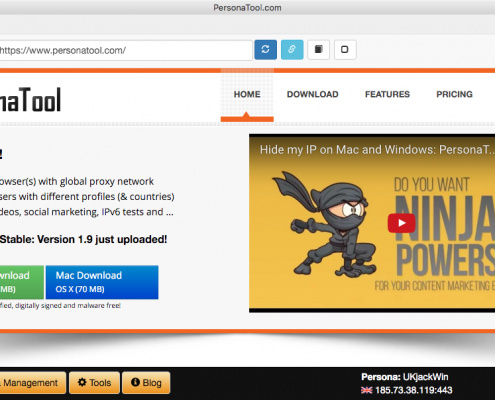Image resolution: width=495 pixels, height=400 pixels.
Task: Click the green Windows download button
Action: coord(21,282)
